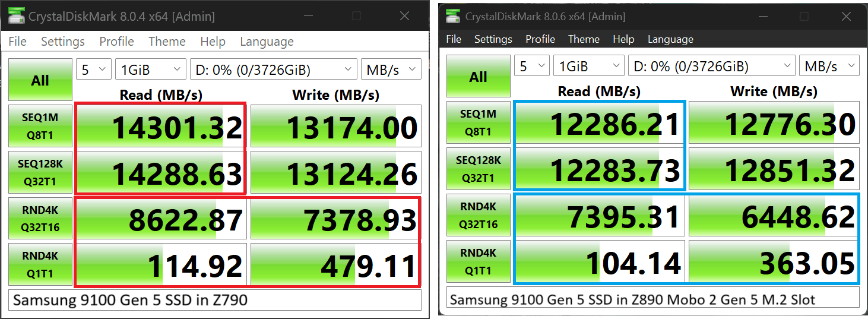Screen dimensions: 868x319
Task: Open test count dropdown in left window
Action: pos(94,70)
